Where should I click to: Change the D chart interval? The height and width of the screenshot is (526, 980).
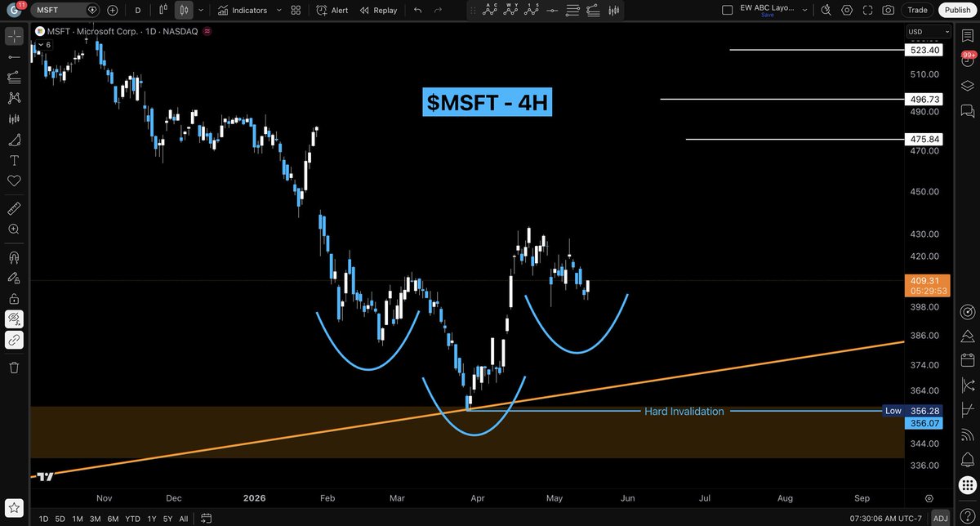point(137,10)
